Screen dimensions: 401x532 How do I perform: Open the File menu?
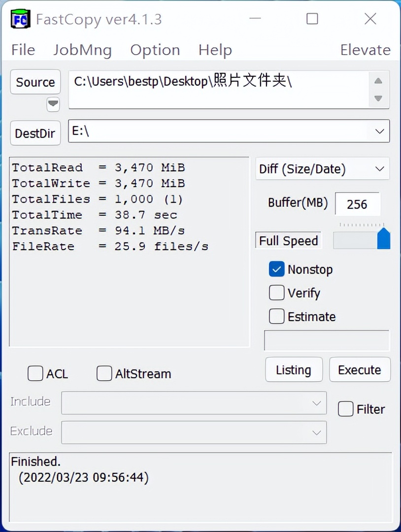click(22, 49)
